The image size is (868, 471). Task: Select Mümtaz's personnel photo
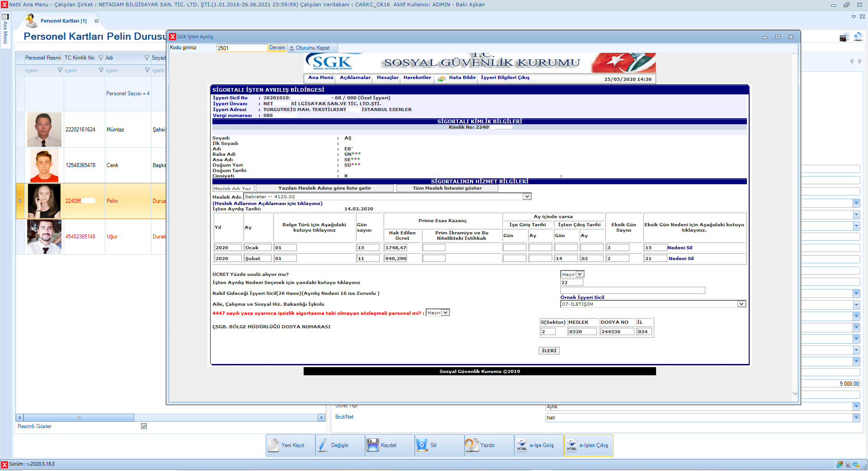coord(44,130)
